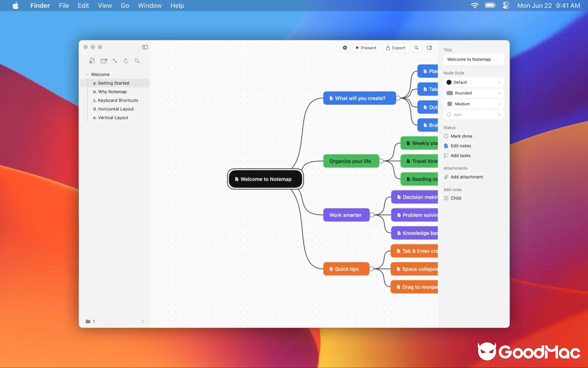The height and width of the screenshot is (368, 588).
Task: Open Control Center in menu bar
Action: click(x=506, y=6)
